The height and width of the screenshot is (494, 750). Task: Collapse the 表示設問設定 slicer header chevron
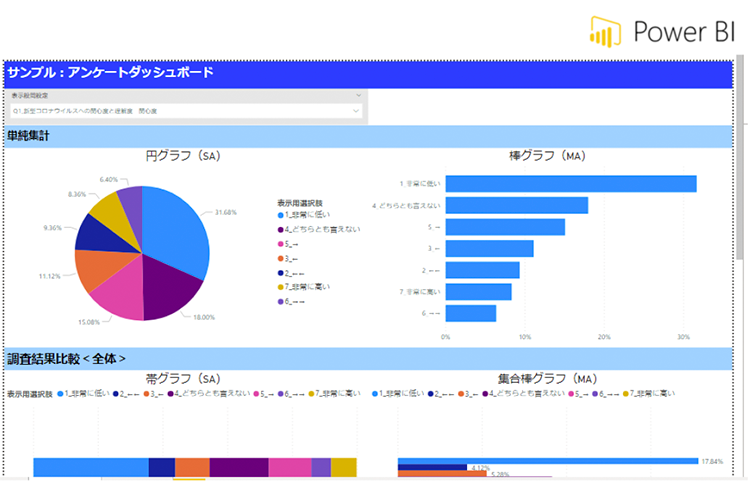(358, 96)
